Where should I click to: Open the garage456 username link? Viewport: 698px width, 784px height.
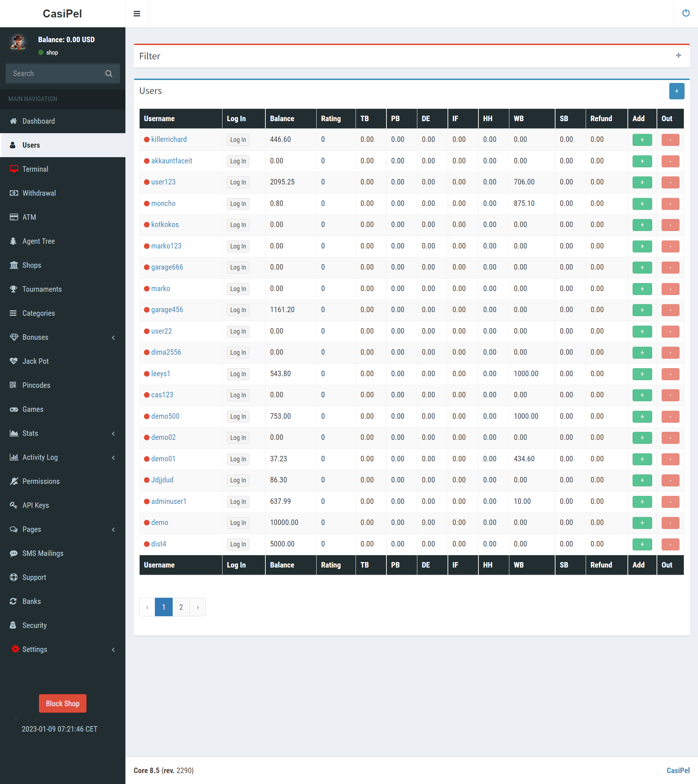click(167, 310)
